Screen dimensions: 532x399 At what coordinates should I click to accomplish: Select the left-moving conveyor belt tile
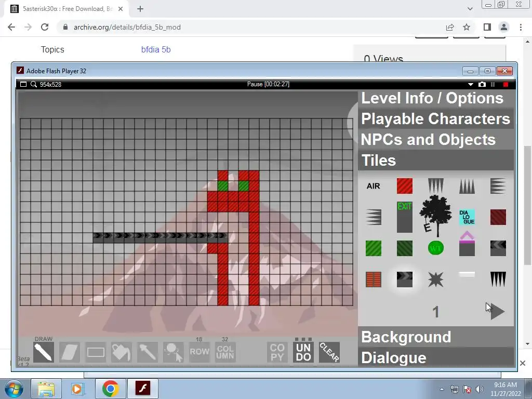point(498,248)
